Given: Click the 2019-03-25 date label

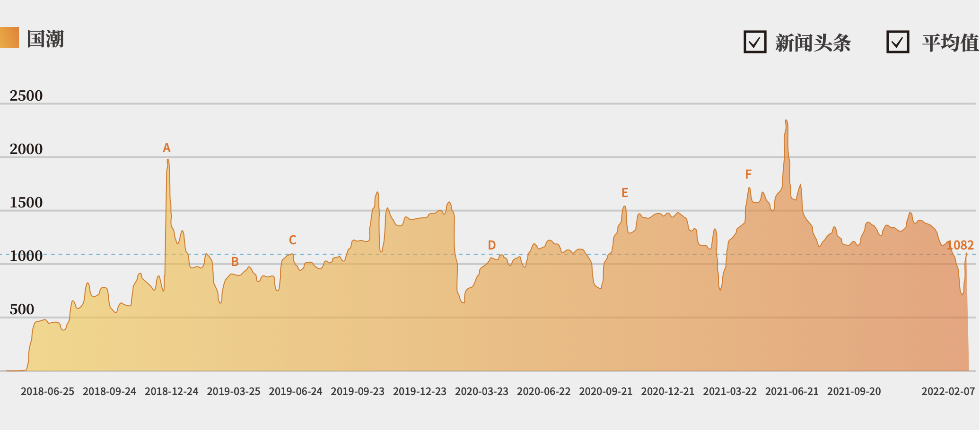Looking at the screenshot, I should point(234,391).
